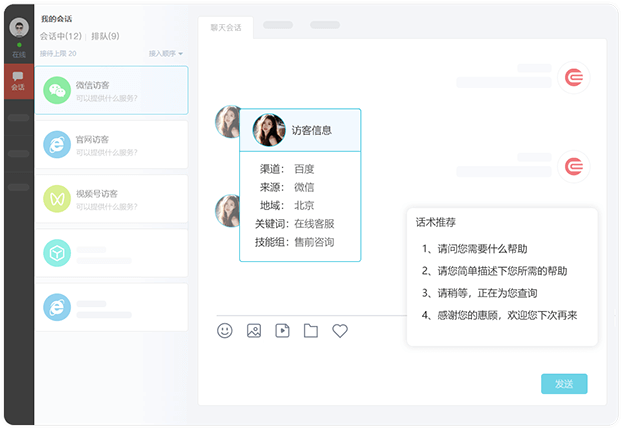Click the 技能组 value 售前咨询
The image size is (622, 429).
point(314,242)
